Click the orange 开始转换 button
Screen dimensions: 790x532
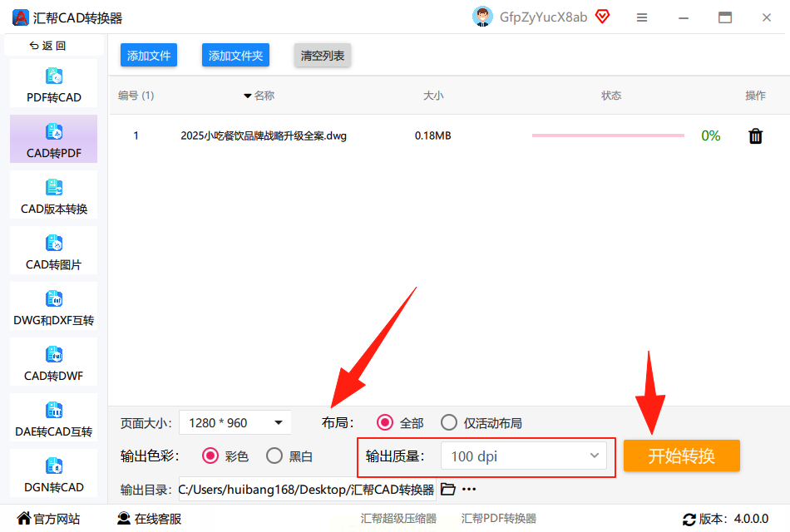click(682, 456)
